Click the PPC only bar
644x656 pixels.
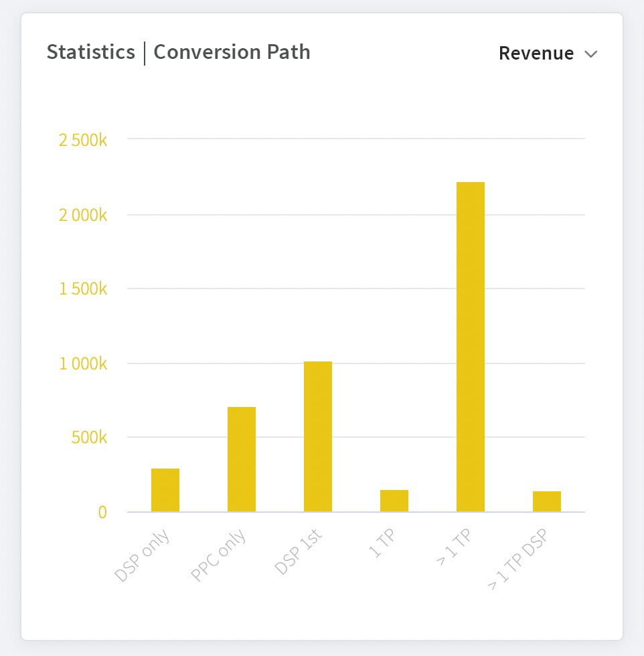(x=242, y=459)
